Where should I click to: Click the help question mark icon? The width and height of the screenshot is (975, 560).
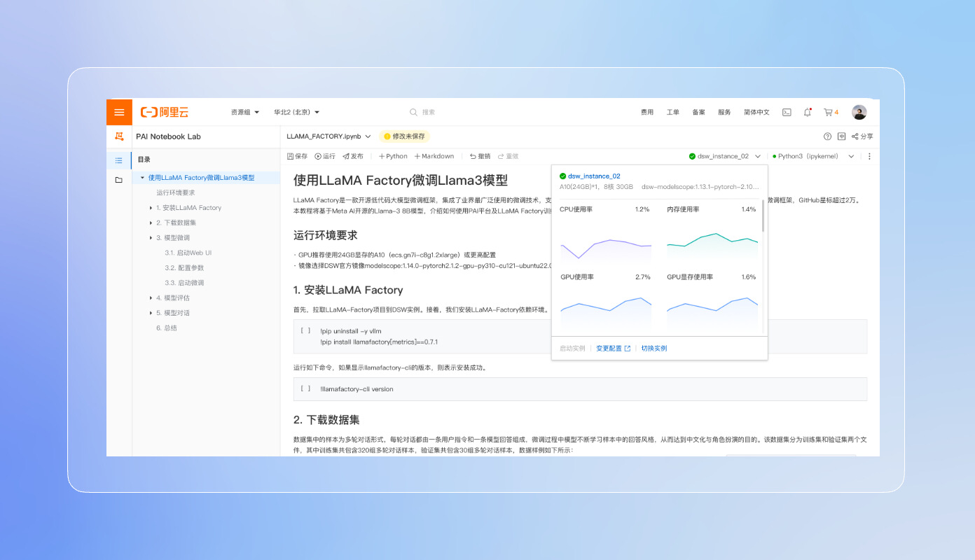click(828, 136)
